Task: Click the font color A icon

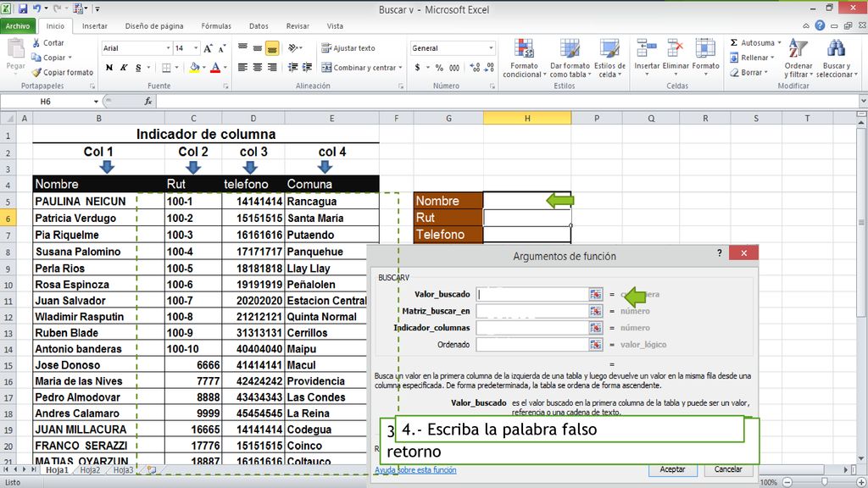Action: (x=215, y=68)
